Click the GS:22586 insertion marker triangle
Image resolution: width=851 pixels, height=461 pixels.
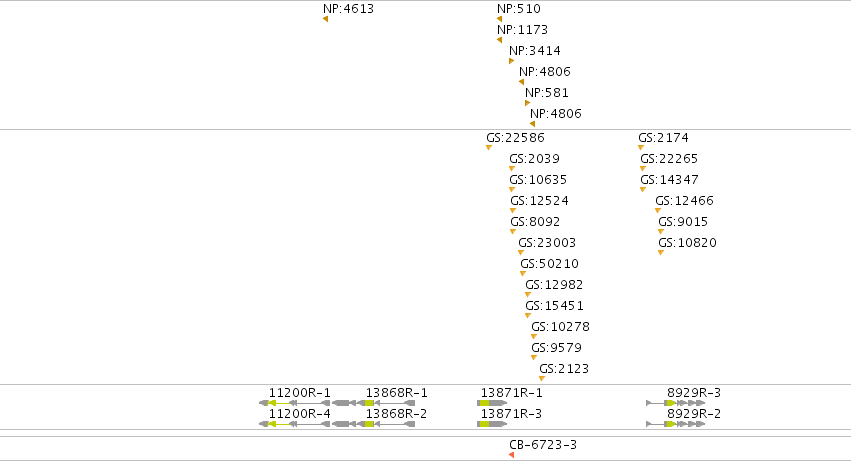[489, 148]
